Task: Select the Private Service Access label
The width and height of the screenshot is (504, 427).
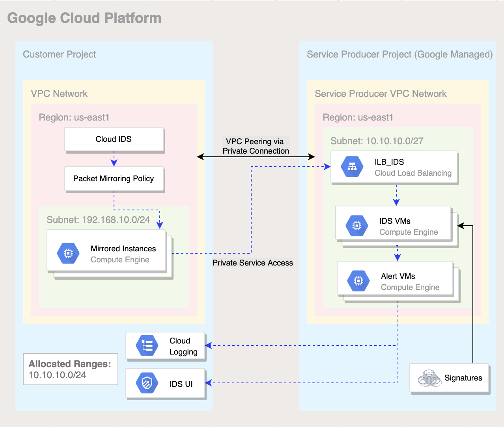Action: [x=252, y=263]
